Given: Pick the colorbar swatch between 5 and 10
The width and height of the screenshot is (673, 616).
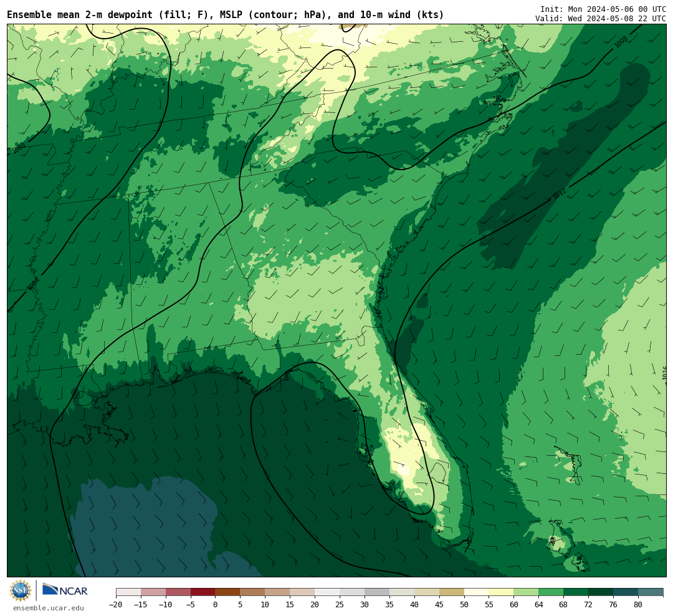Looking at the screenshot, I should (x=253, y=592).
